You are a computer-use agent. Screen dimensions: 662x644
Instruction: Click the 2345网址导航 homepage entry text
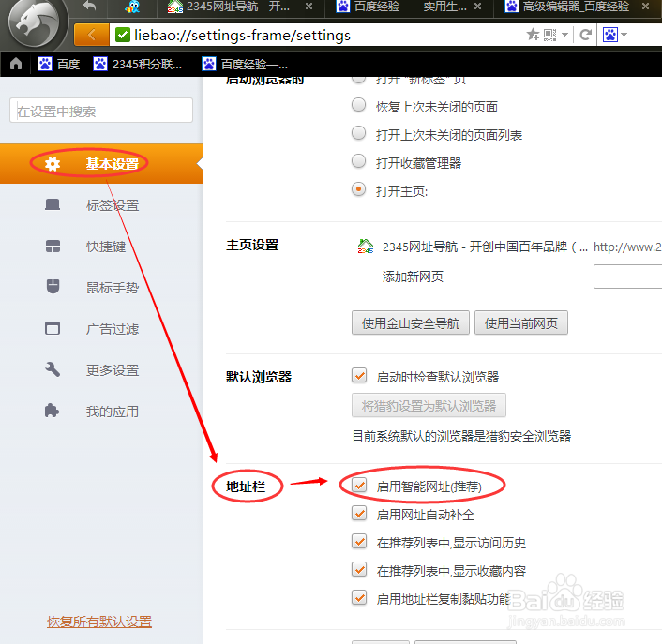485,247
